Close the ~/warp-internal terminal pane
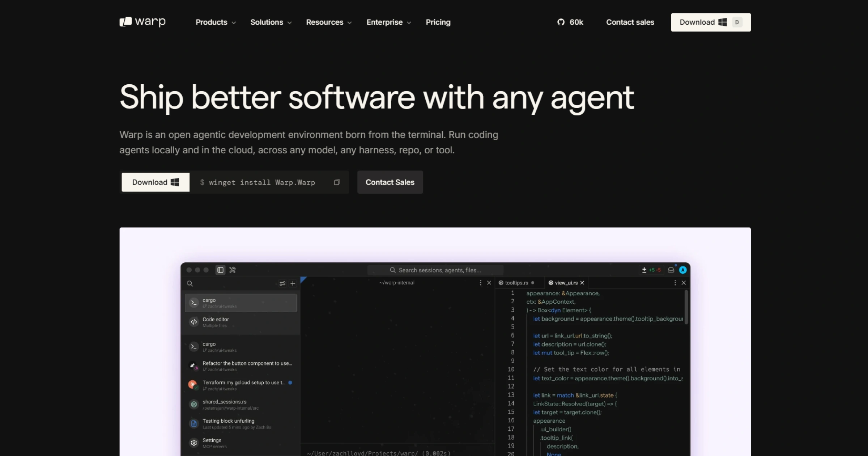 click(x=489, y=283)
